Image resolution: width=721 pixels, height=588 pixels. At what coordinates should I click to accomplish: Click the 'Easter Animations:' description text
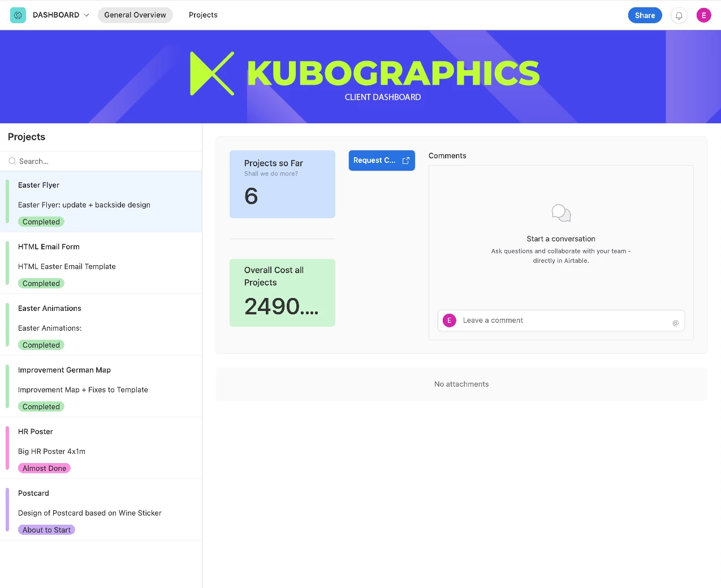coord(50,328)
